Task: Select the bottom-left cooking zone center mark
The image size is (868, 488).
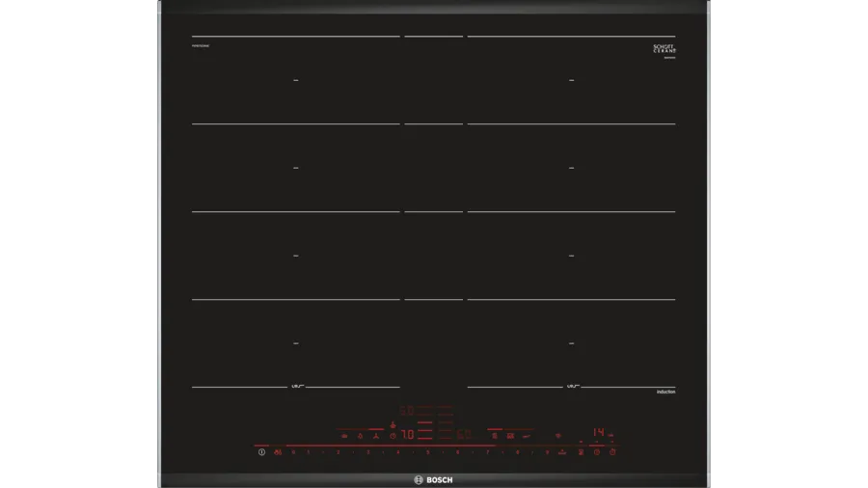Action: point(296,343)
